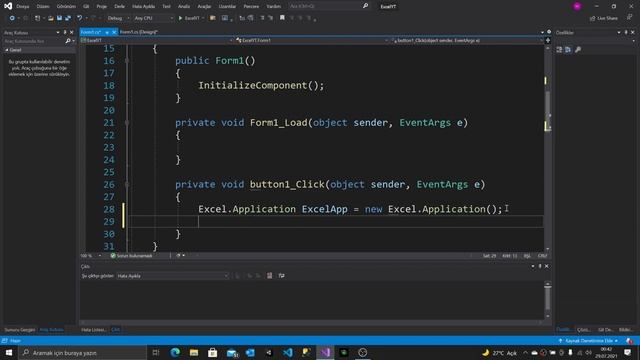Undo the last edit using the toolbar arrow
The height and width of the screenshot is (360, 640).
tap(80, 18)
